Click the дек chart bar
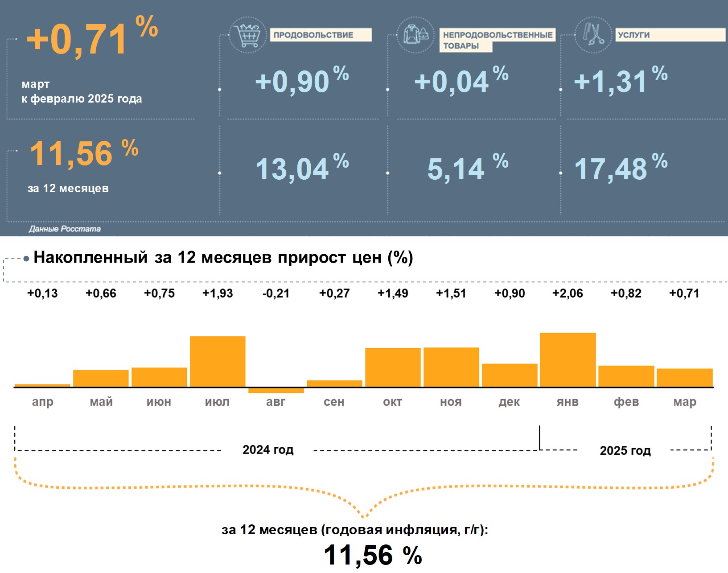Image resolution: width=728 pixels, height=573 pixels. click(x=510, y=375)
